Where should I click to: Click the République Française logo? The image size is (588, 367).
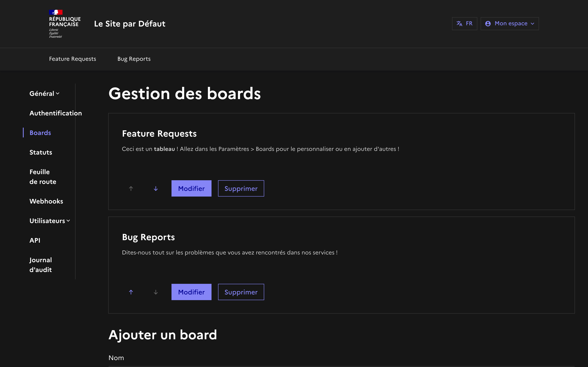(64, 24)
